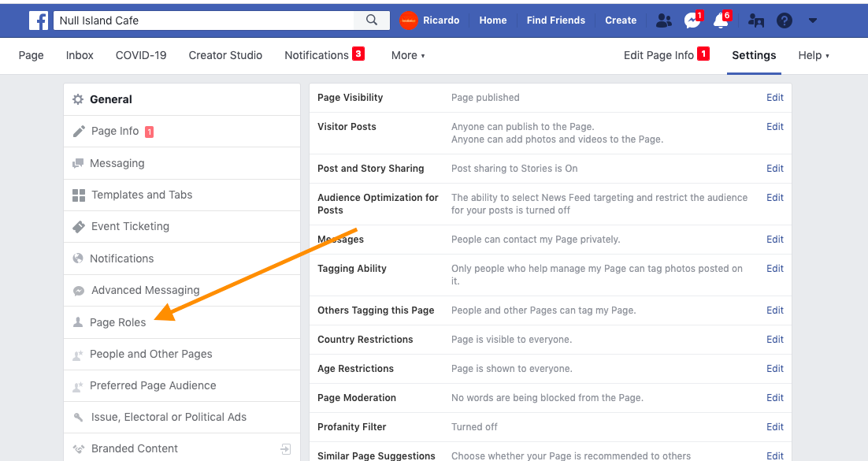Open the Friend Requests icon
The height and width of the screenshot is (461, 868).
click(663, 20)
